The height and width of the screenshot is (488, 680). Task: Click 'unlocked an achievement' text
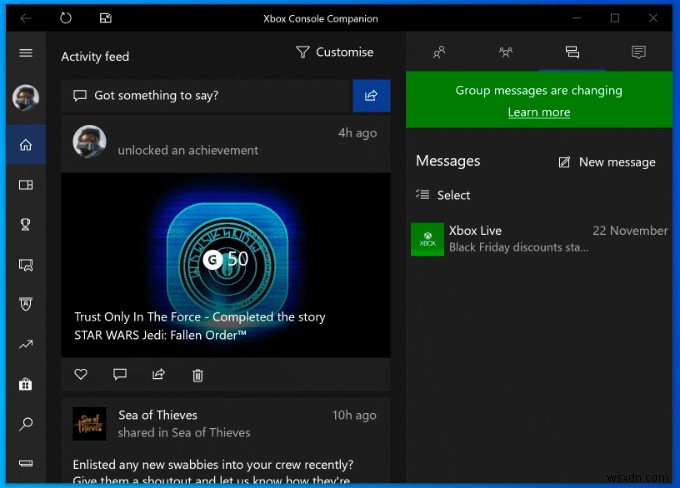click(188, 150)
